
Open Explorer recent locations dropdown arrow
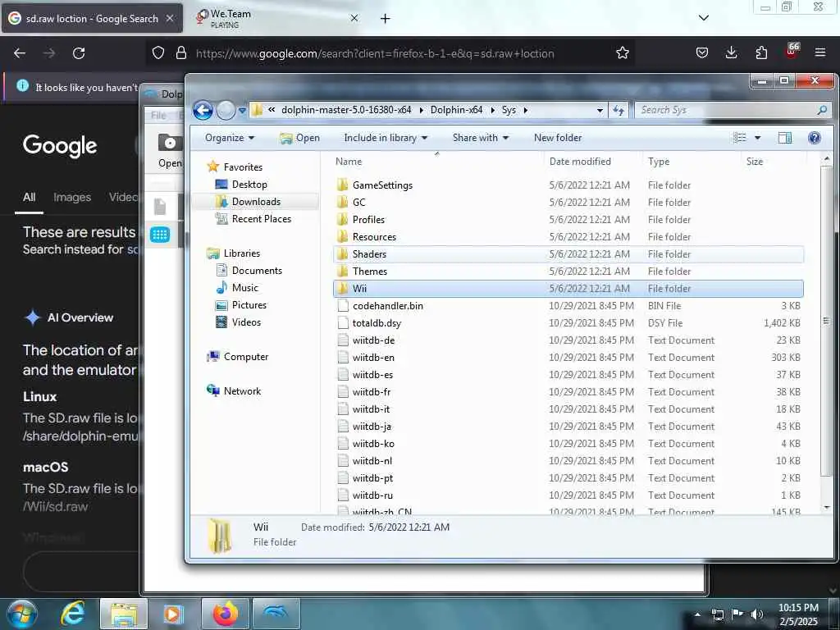point(242,111)
